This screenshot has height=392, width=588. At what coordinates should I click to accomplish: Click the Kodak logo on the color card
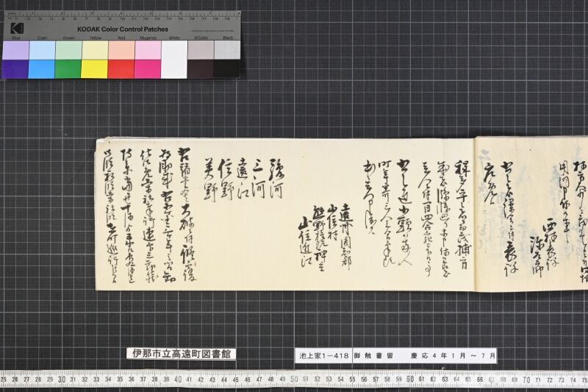[x=17, y=28]
